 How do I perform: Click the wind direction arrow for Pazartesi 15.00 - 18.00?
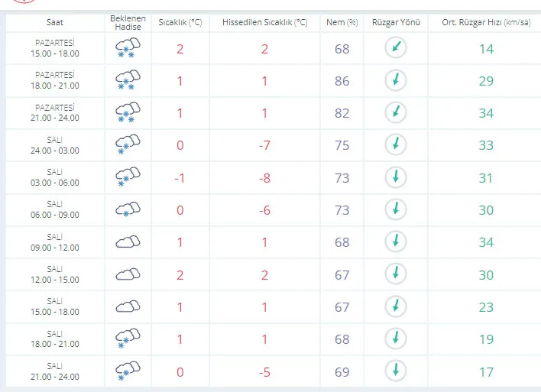pyautogui.click(x=396, y=47)
